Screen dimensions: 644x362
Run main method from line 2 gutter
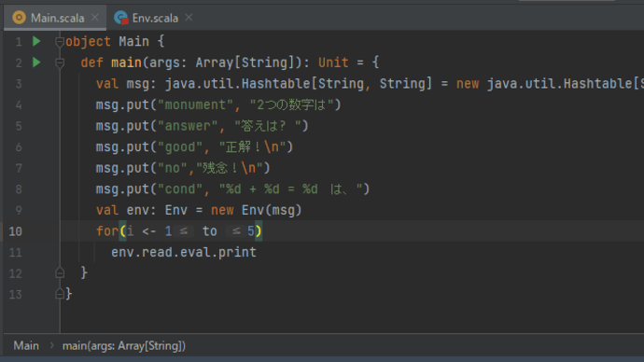pyautogui.click(x=36, y=63)
